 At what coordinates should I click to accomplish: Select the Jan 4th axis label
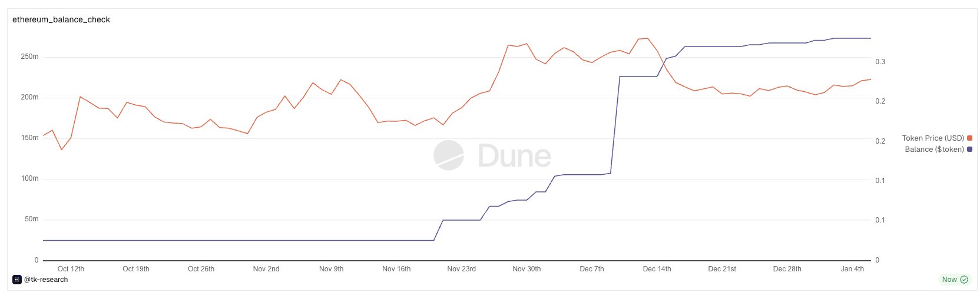[x=852, y=269]
